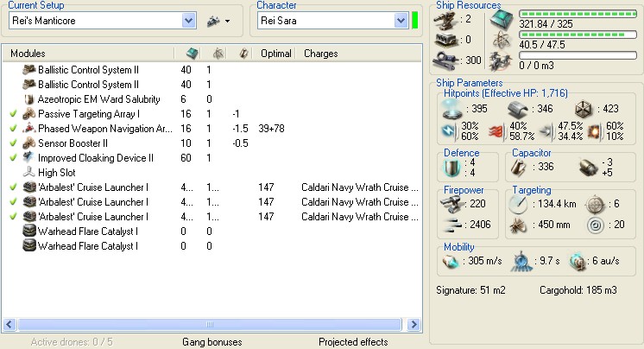The height and width of the screenshot is (349, 644).
Task: Select first Caldari Navy Wrath Cruise charge
Action: pos(359,187)
